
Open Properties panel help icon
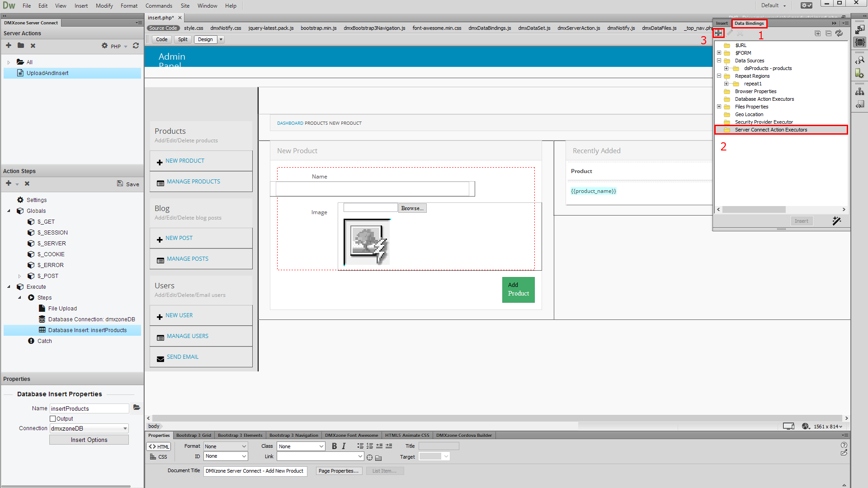coord(844,445)
